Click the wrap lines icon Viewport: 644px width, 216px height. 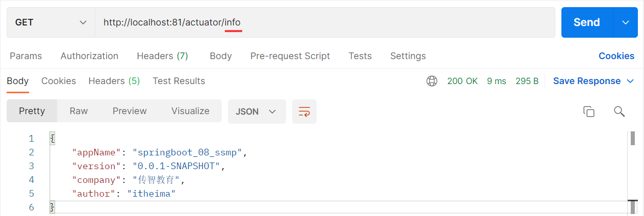(304, 112)
